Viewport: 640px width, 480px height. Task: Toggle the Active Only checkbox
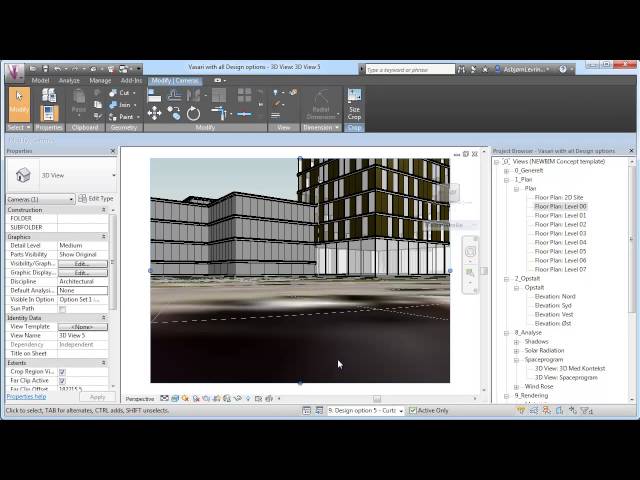[414, 410]
